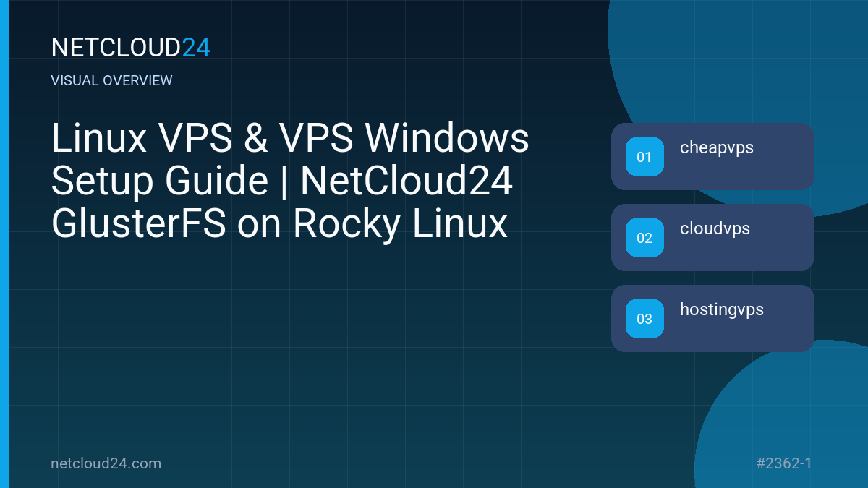Select the 02 number badge
Screen dimensions: 868x488
coord(644,238)
